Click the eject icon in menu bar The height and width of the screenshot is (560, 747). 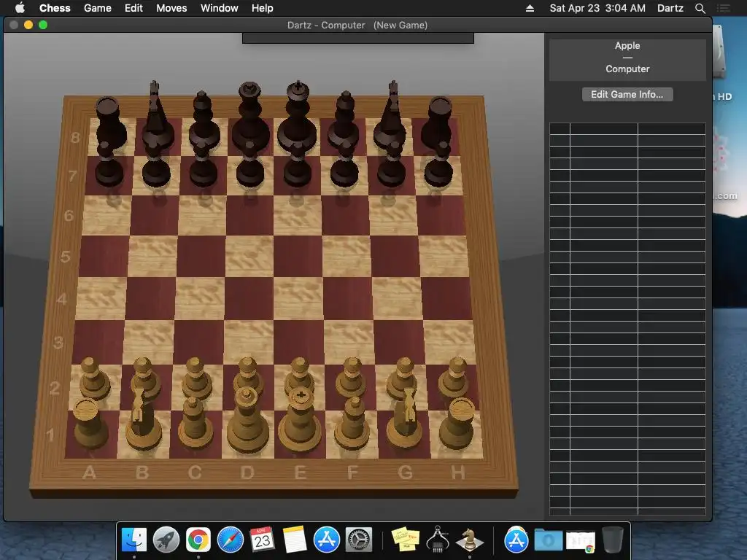(x=530, y=8)
